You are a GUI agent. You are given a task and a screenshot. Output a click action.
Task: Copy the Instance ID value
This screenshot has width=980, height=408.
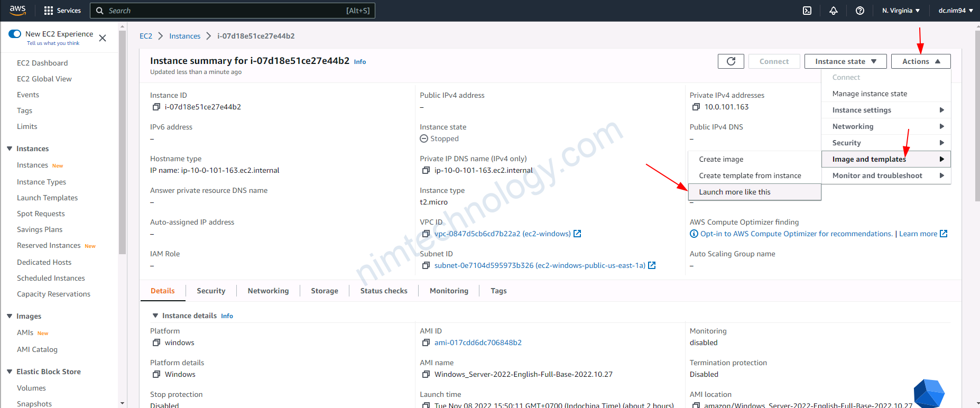click(x=156, y=107)
